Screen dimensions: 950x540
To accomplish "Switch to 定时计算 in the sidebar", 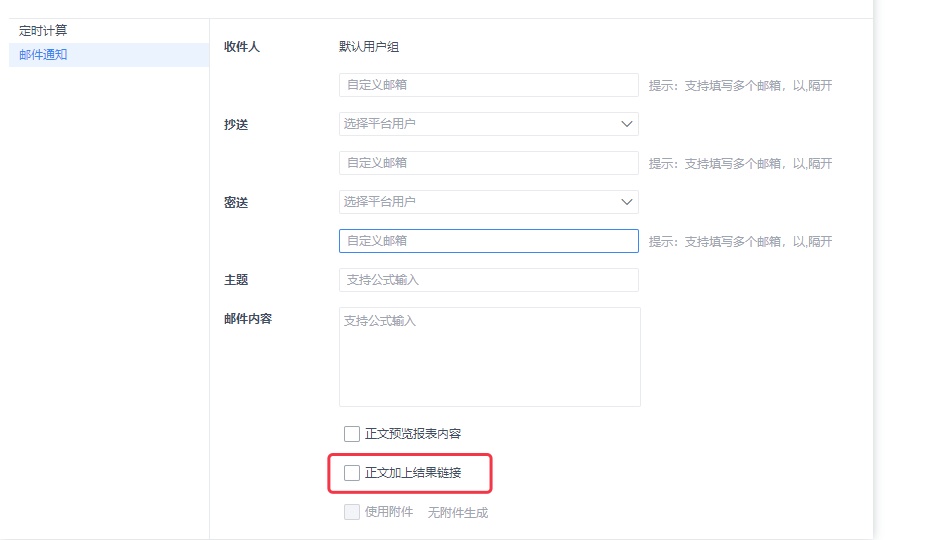I will (43, 30).
